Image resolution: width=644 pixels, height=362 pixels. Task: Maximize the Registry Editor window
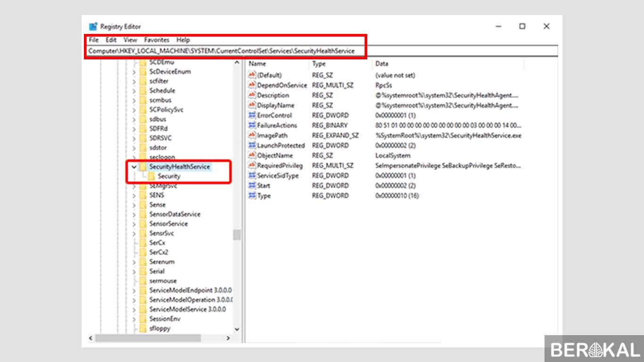pyautogui.click(x=522, y=26)
